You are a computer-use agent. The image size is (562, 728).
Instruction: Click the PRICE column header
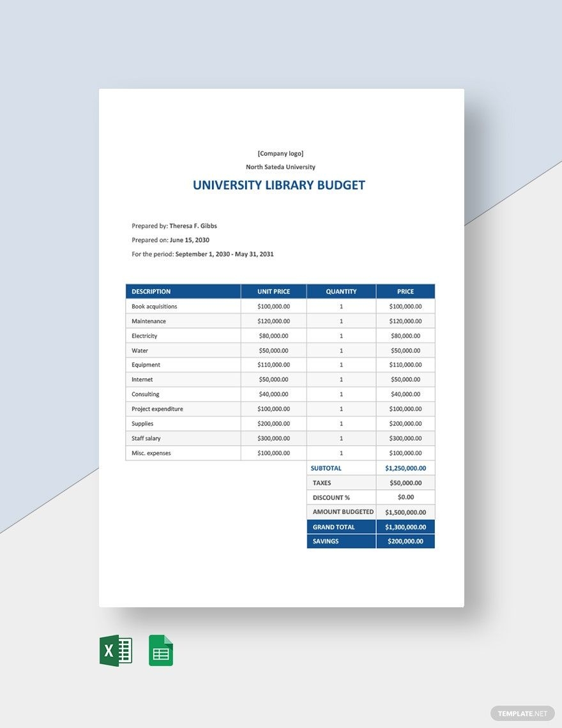406,291
